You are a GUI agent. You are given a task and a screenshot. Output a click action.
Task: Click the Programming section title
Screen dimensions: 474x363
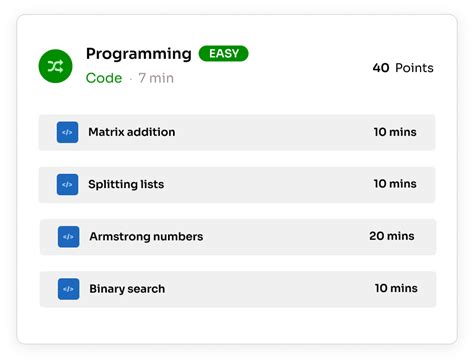click(x=139, y=54)
